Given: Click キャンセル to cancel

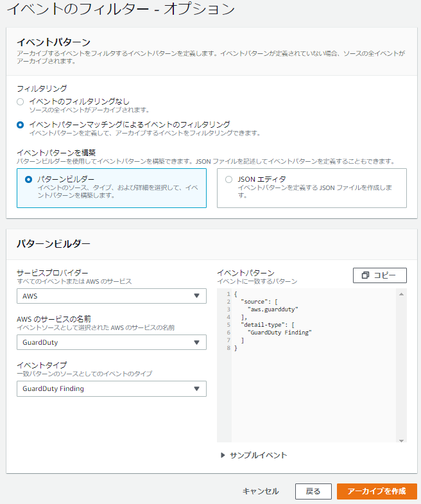Looking at the screenshot, I should click(x=261, y=491).
